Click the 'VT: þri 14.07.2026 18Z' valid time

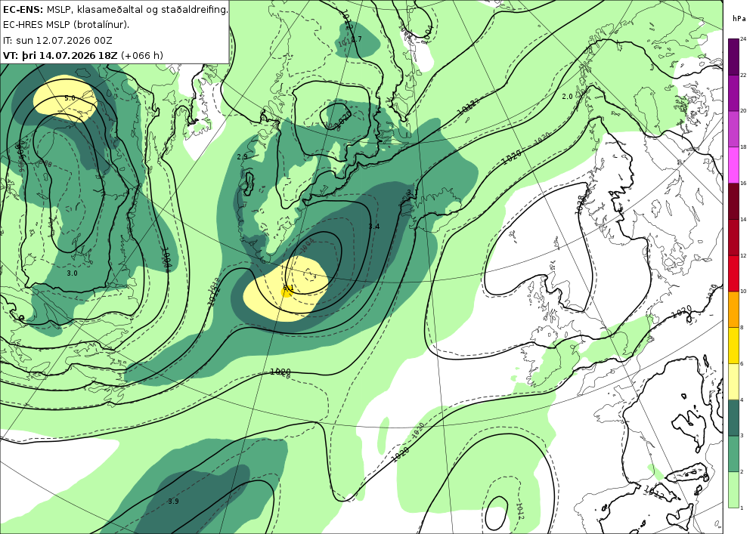click(60, 55)
